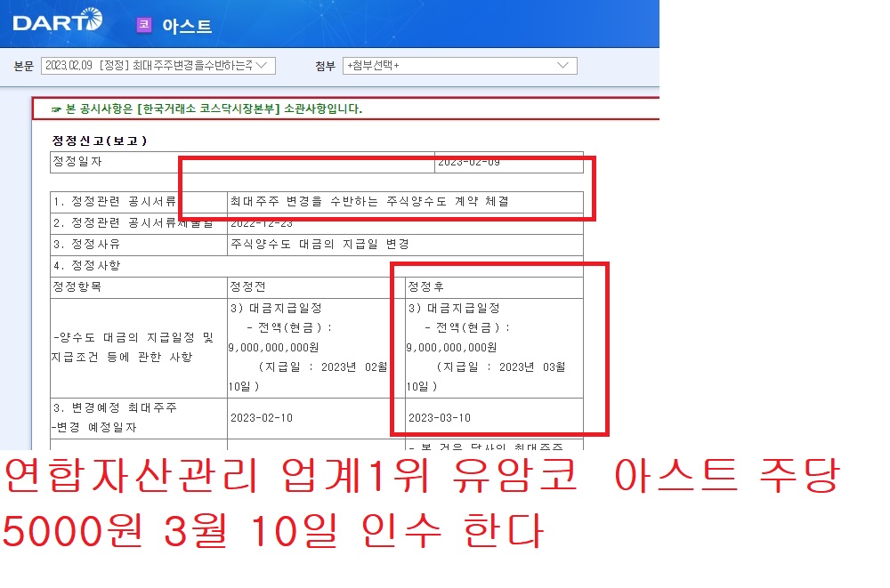The width and height of the screenshot is (890, 588).
Task: Click the 4. 정정사항 row
Action: point(317,266)
